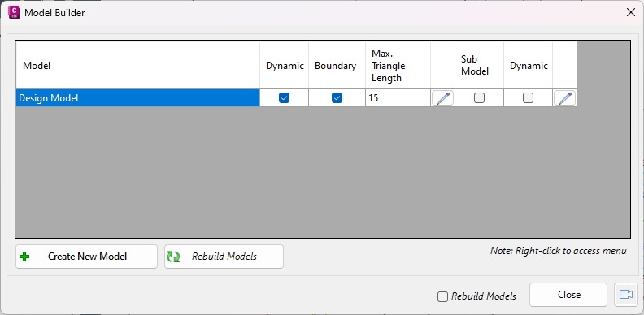
Task: Click the Rebuild Models button with green arrows
Action: coord(224,257)
